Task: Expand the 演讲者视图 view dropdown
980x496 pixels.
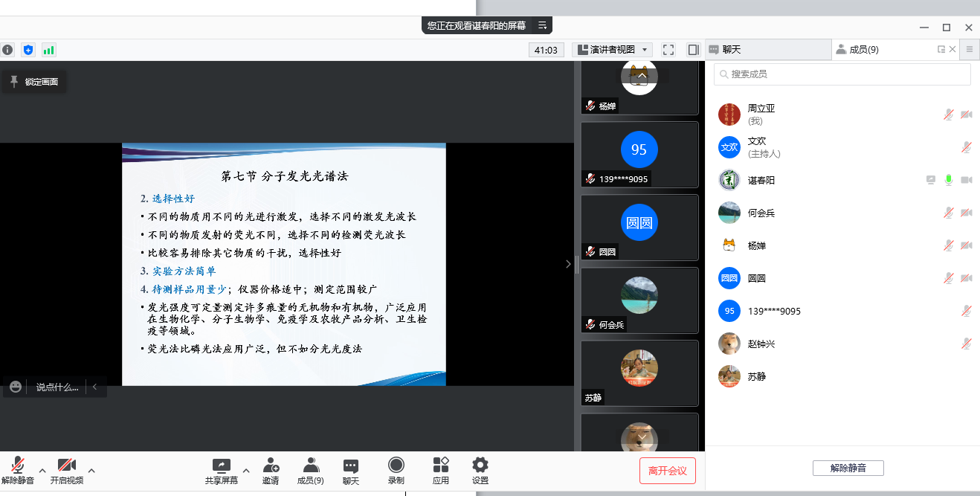Action: pos(612,50)
